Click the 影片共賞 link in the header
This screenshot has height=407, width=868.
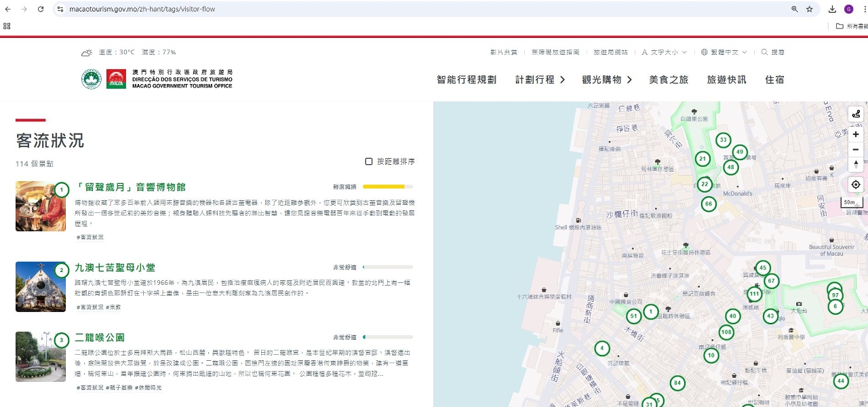coord(503,52)
